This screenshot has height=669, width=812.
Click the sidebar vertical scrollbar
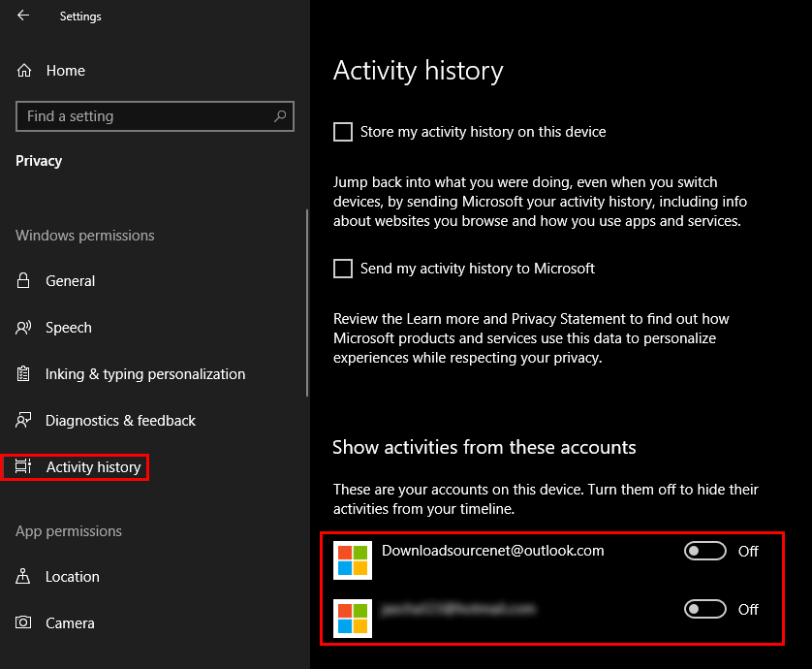pyautogui.click(x=307, y=303)
